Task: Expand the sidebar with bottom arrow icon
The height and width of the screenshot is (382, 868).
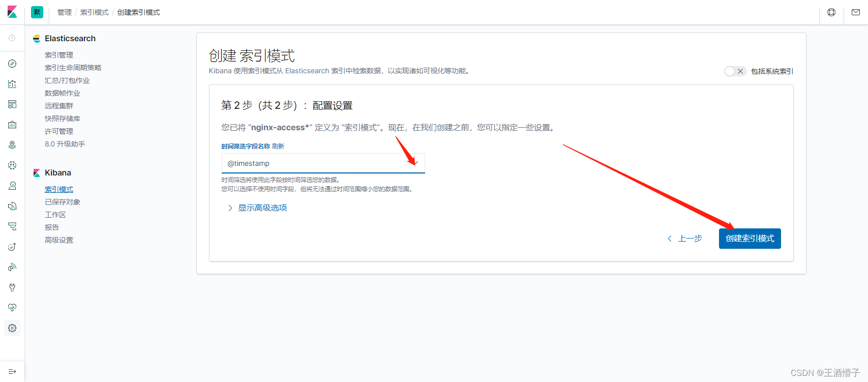Action: point(12,371)
